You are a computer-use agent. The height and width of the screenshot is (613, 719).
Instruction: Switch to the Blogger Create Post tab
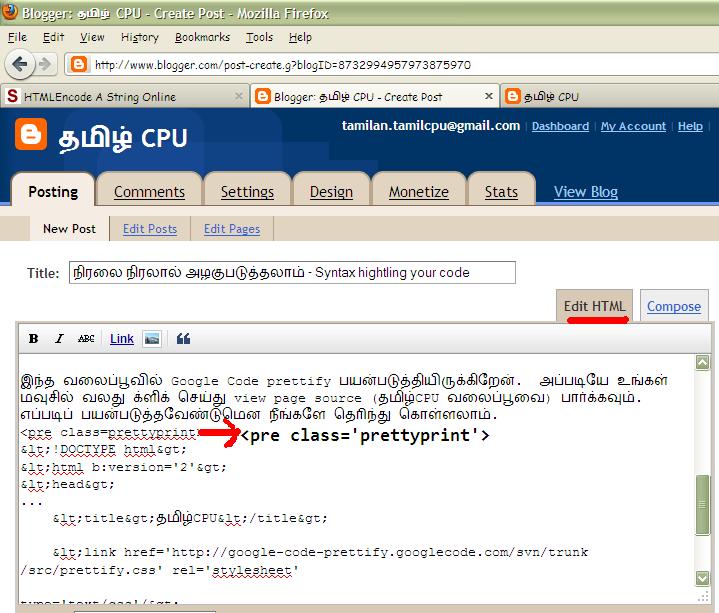(x=375, y=96)
